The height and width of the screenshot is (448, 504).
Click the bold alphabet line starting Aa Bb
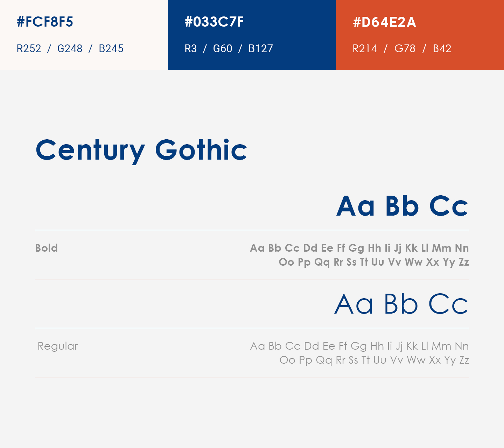(x=359, y=248)
